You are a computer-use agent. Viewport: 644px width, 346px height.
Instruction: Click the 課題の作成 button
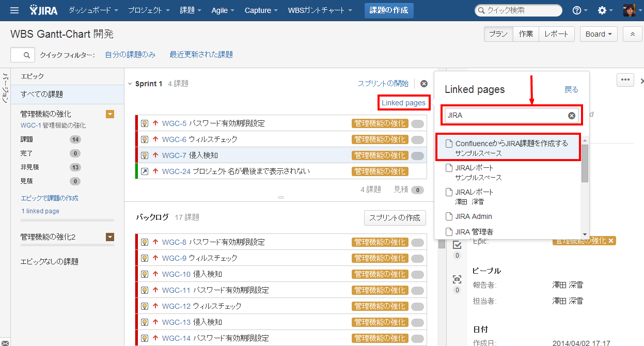click(x=389, y=10)
